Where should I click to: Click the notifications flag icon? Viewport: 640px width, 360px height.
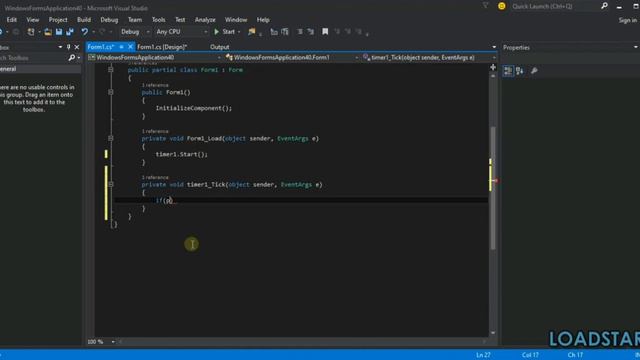[486, 6]
